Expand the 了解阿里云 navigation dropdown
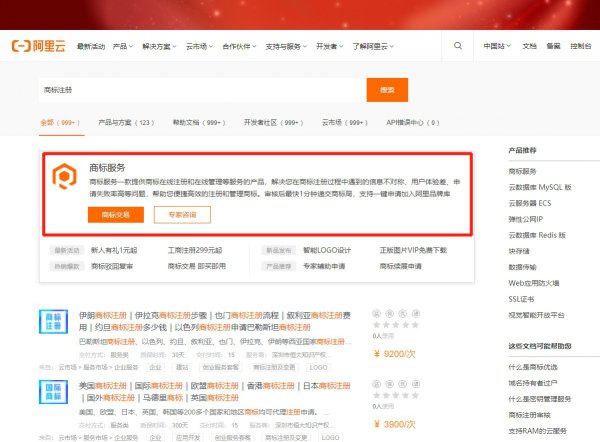600x442 pixels. pyautogui.click(x=373, y=46)
